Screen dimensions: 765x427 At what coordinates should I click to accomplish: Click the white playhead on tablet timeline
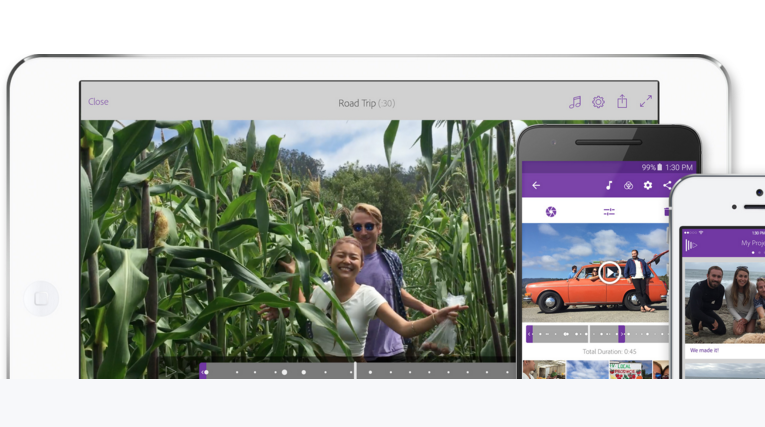(355, 370)
